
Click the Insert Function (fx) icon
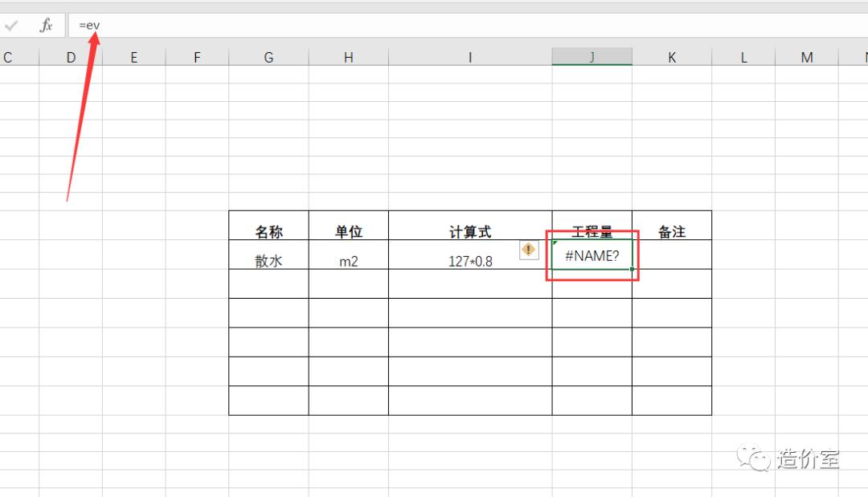click(46, 24)
